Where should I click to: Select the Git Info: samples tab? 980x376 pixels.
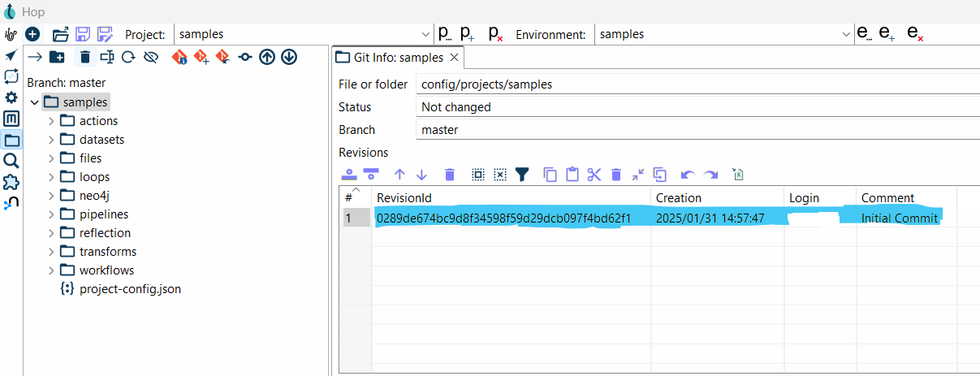(398, 58)
